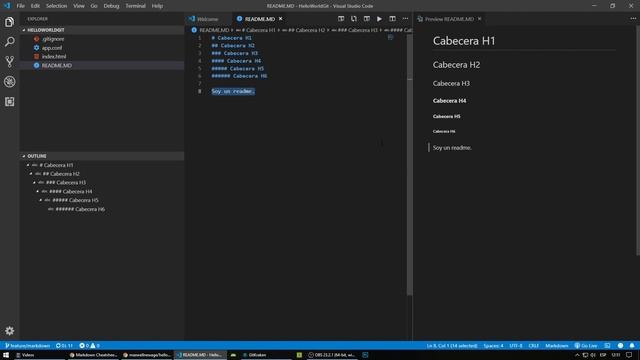Click the feature/markdown branch indicator
The height and width of the screenshot is (360, 640).
point(27,346)
